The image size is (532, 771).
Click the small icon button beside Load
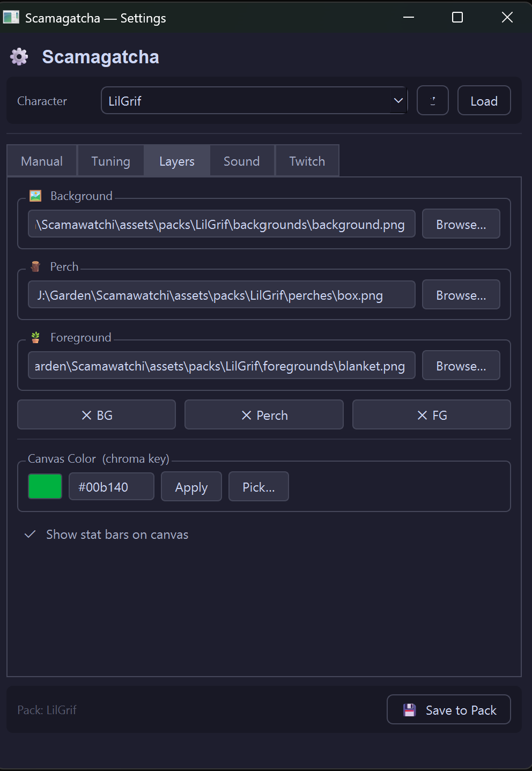pos(432,101)
